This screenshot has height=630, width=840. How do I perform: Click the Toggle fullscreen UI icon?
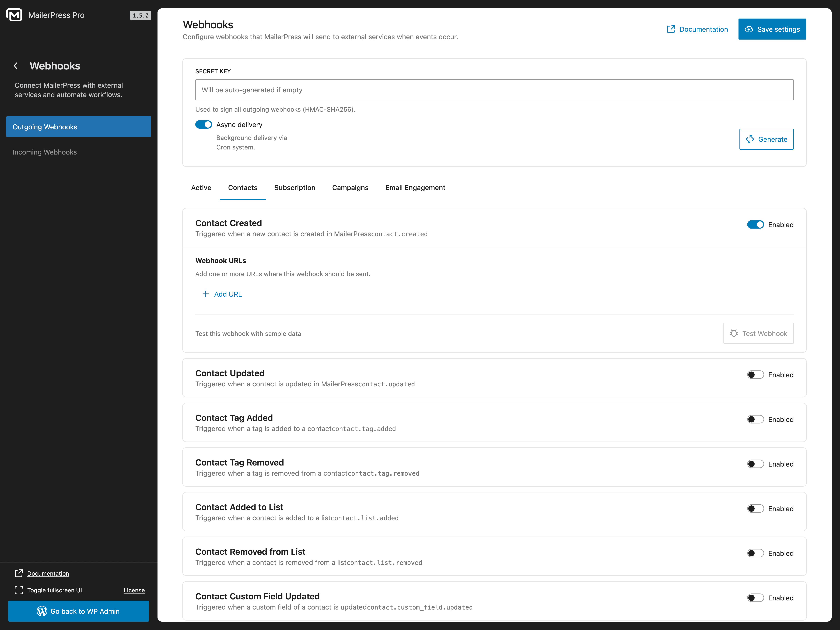click(19, 590)
